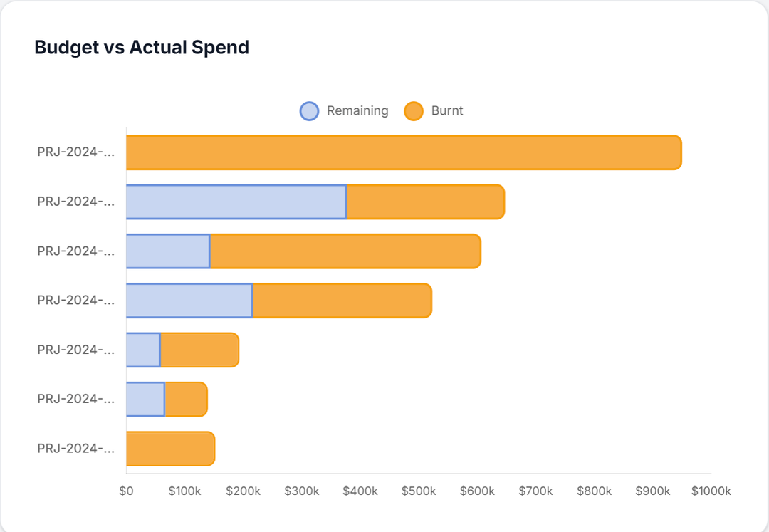Select the widest blue Remaining bar segment

tap(236, 202)
